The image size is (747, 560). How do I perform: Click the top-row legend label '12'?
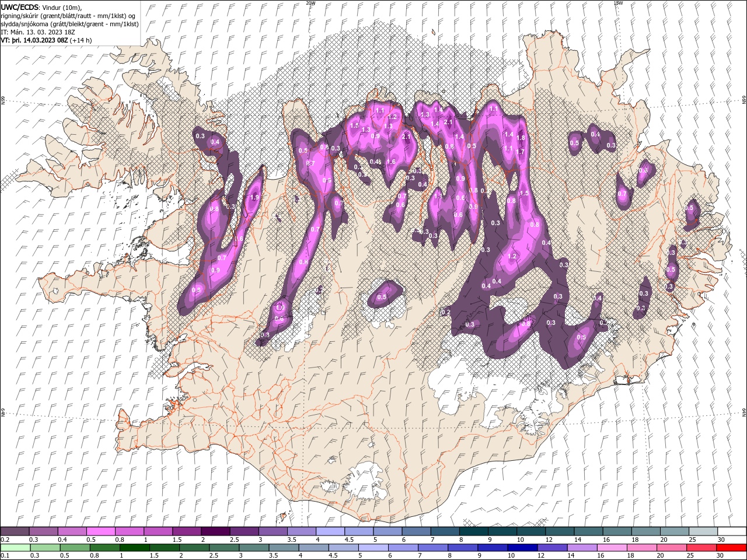[549, 540]
